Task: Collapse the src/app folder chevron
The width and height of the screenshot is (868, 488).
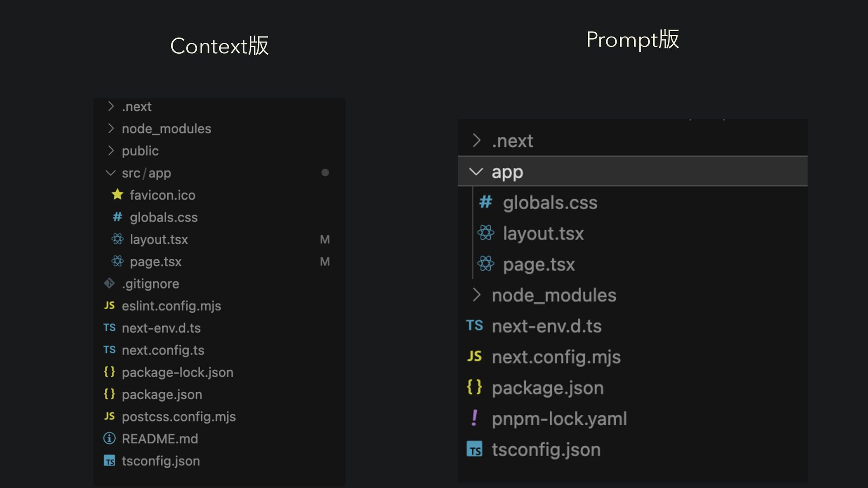Action: [x=110, y=173]
